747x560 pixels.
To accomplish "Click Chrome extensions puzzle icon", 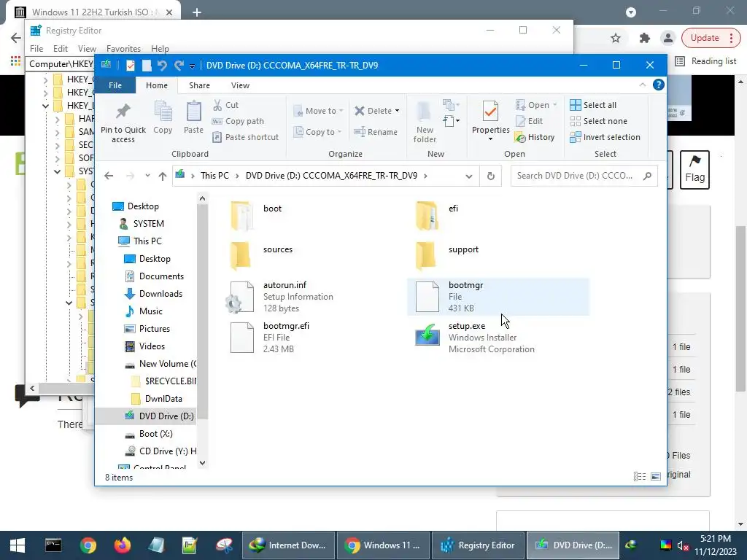I will [645, 38].
